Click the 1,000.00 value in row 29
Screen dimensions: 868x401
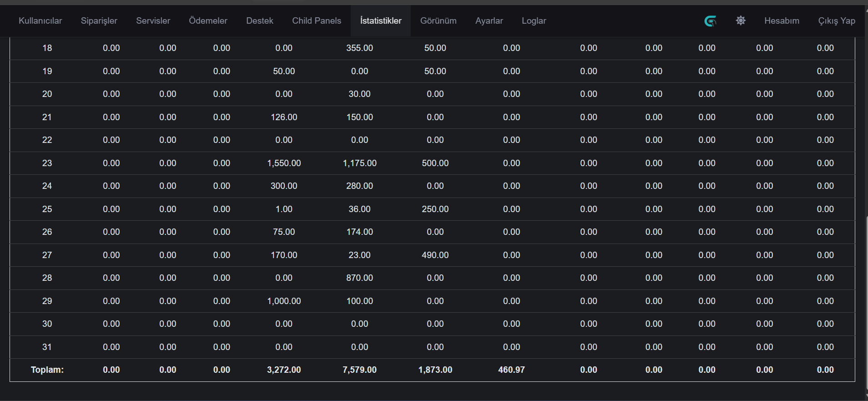(x=284, y=301)
